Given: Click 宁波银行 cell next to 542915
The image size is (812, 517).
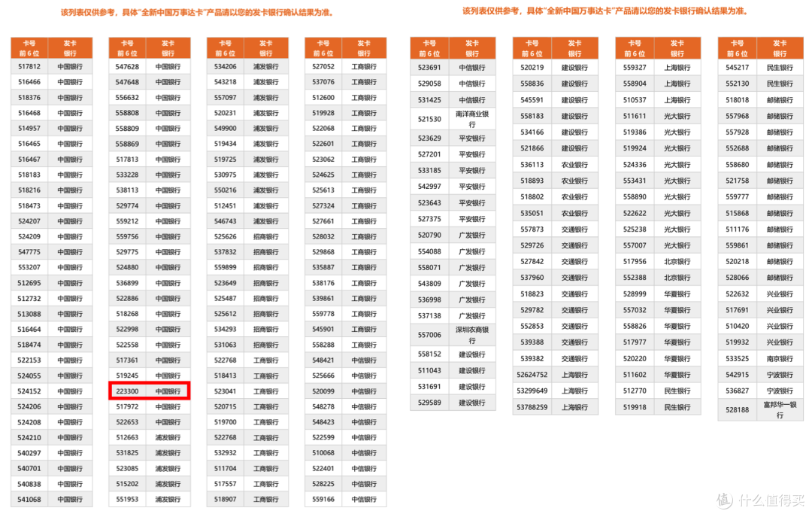Looking at the screenshot, I should [780, 375].
